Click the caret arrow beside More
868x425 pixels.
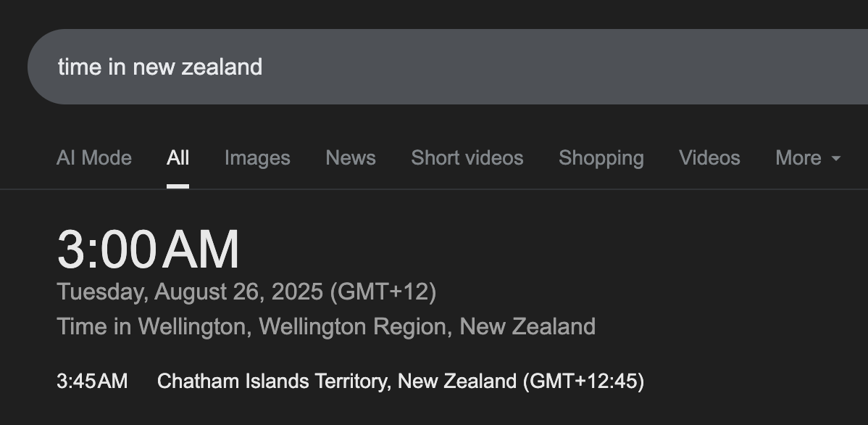click(x=836, y=159)
